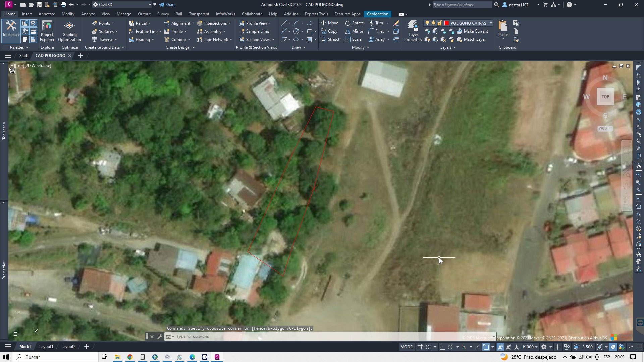Toggle annotation visibility in status bar

(500, 347)
